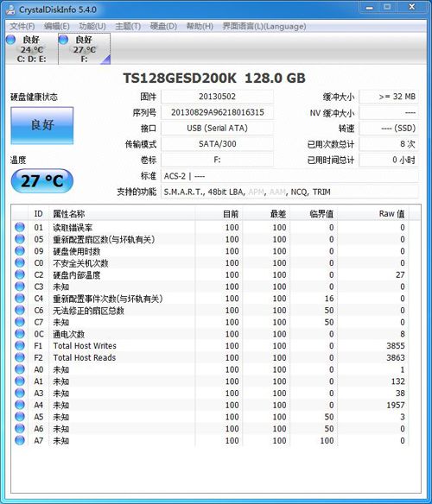Open the 主题(T) menu
432x504 pixels.
tap(128, 27)
